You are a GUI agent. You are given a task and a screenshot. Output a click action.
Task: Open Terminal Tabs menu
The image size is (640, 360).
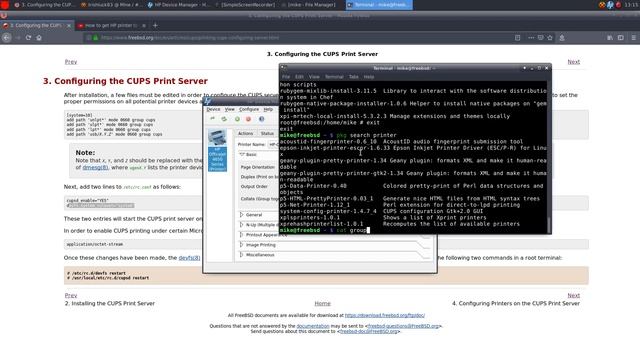(x=353, y=77)
